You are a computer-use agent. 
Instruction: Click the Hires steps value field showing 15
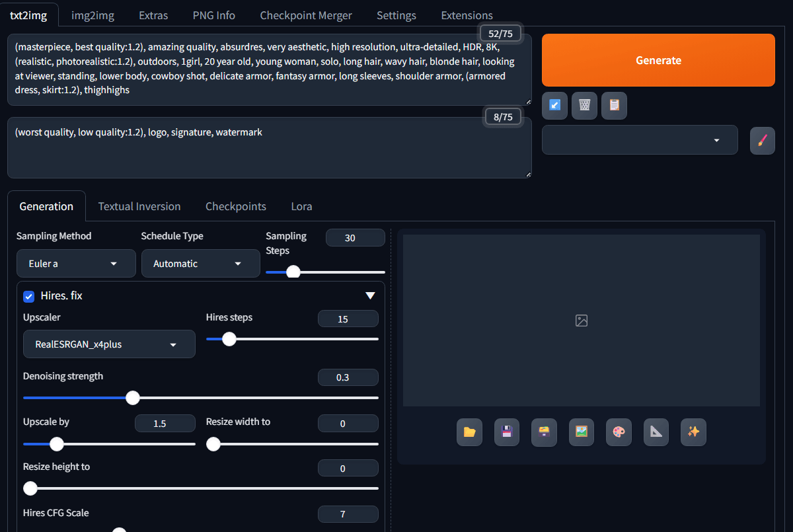[x=348, y=319]
